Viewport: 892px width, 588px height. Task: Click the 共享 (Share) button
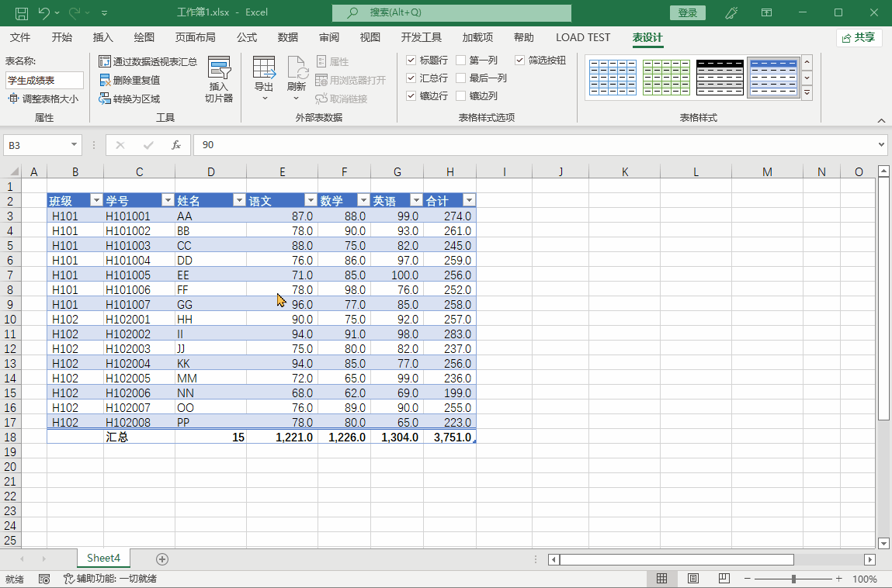859,37
